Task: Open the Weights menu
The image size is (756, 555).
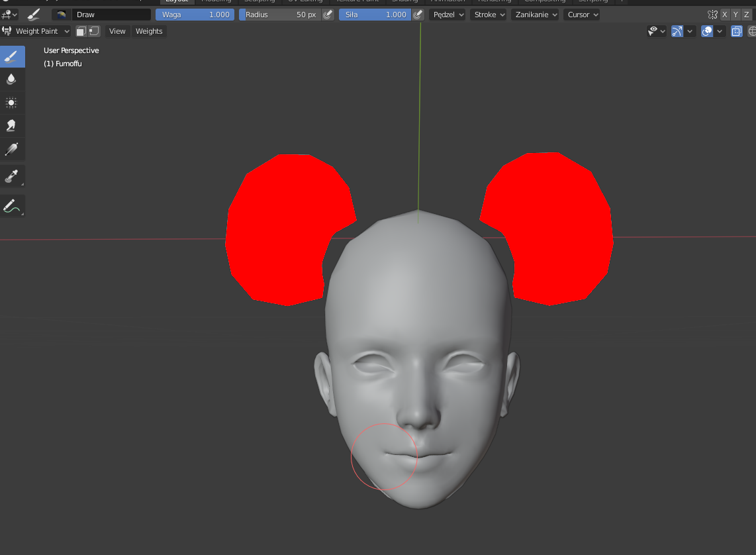Action: point(149,31)
